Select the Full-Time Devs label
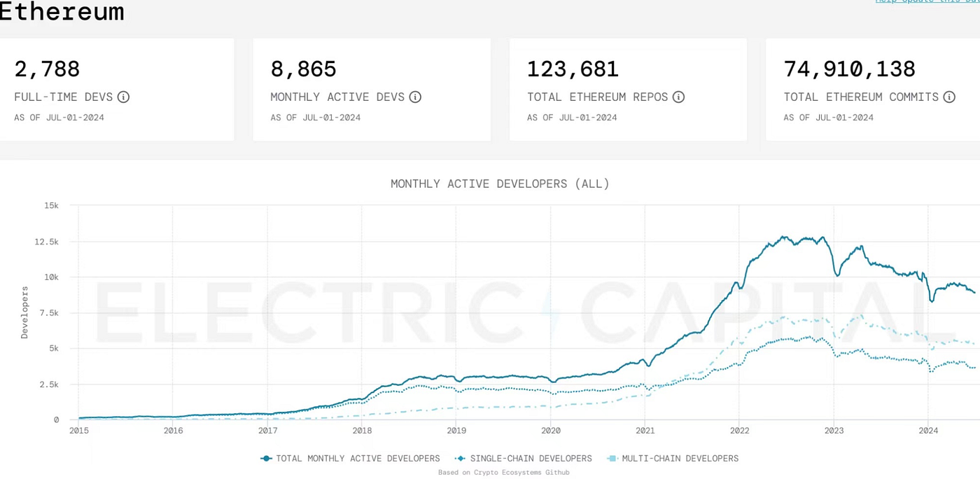This screenshot has height=479, width=980. 64,97
